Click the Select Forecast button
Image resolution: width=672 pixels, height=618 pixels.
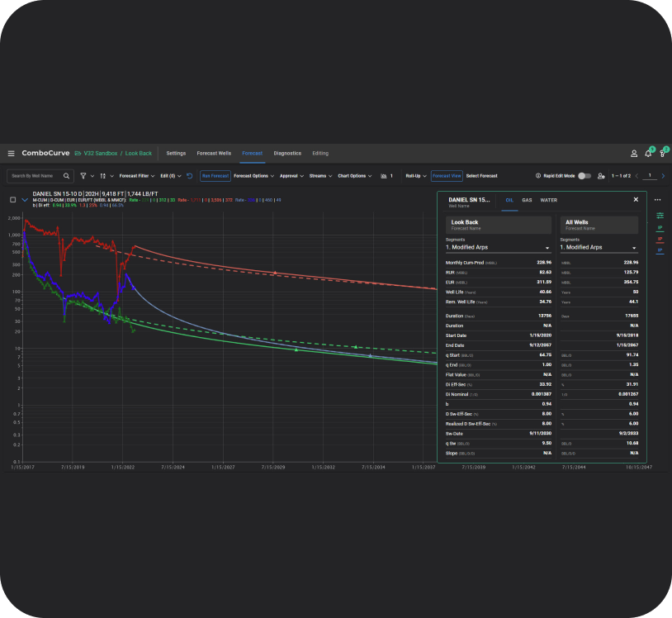tap(482, 176)
